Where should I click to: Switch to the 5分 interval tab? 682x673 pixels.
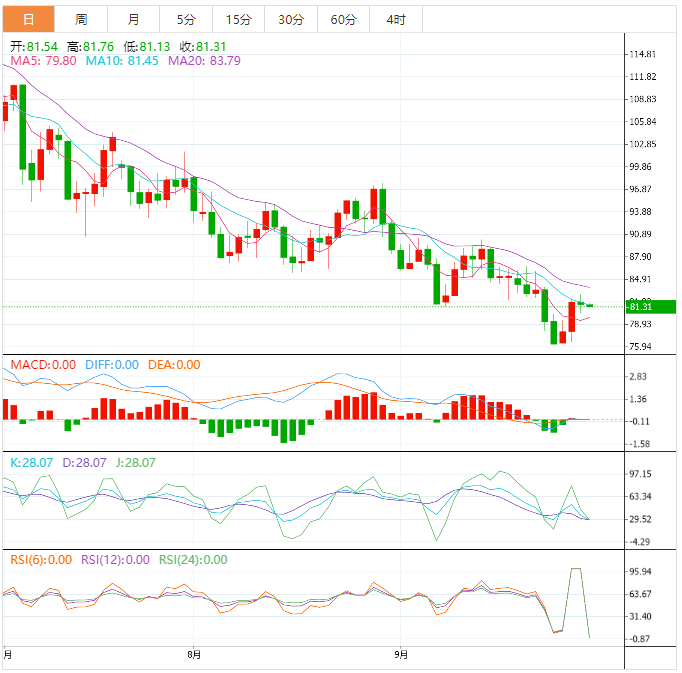pyautogui.click(x=186, y=20)
